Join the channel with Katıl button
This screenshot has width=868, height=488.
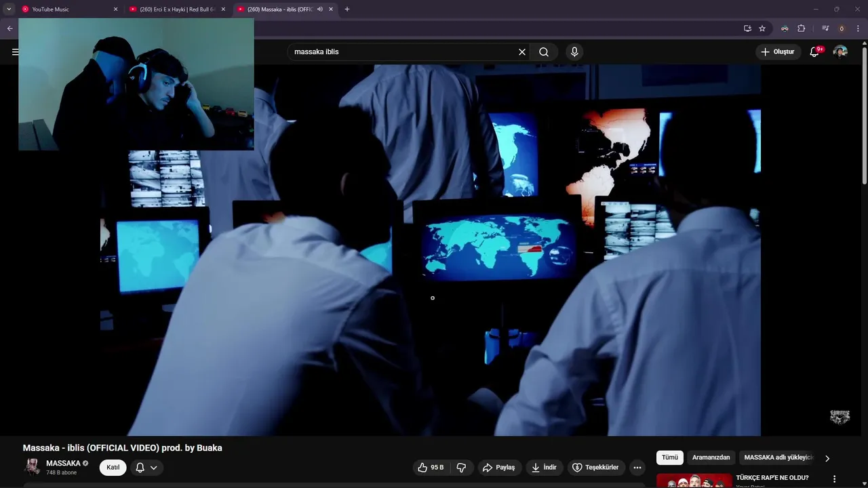click(x=113, y=468)
